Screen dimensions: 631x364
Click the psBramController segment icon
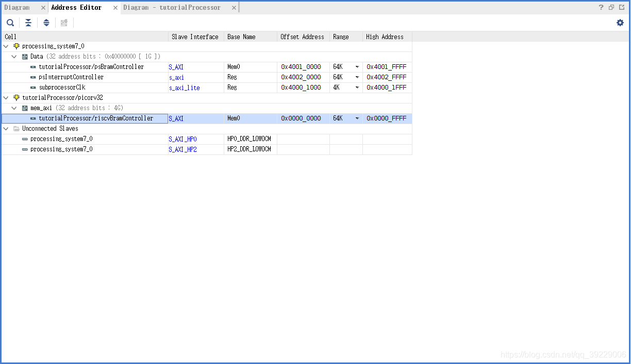(x=33, y=67)
